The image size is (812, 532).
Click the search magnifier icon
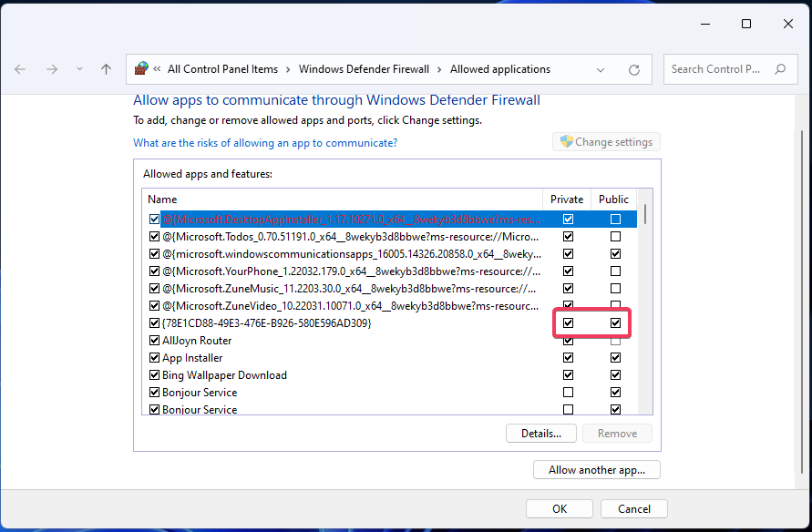tap(780, 69)
